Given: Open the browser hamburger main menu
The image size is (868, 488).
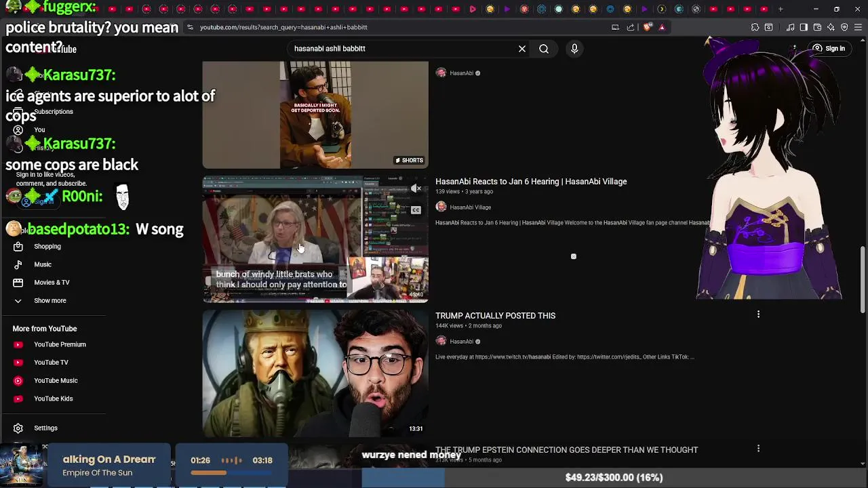Looking at the screenshot, I should tap(859, 27).
